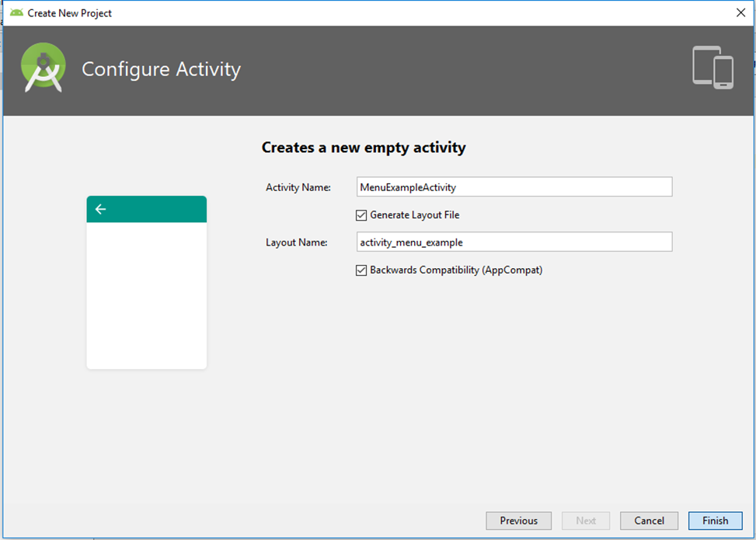Click the phone and tablet devices icon
Viewport: 756px width, 540px height.
(713, 68)
